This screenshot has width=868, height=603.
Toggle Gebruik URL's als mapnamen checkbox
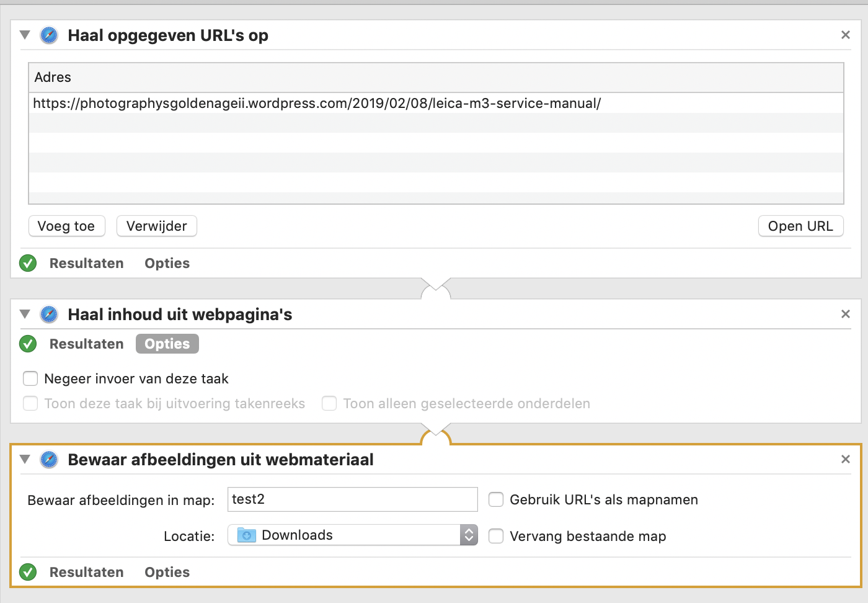(x=496, y=499)
